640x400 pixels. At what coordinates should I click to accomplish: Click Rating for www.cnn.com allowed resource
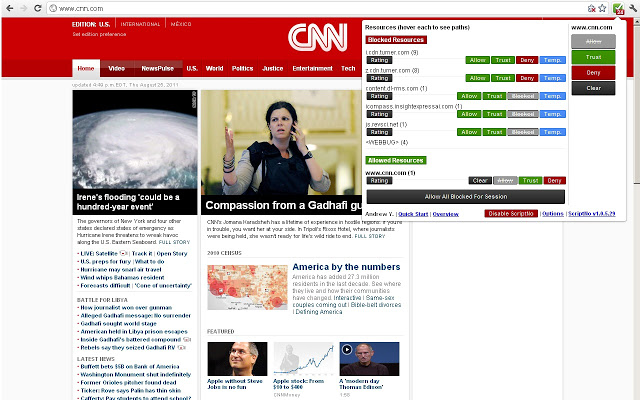[x=379, y=180]
